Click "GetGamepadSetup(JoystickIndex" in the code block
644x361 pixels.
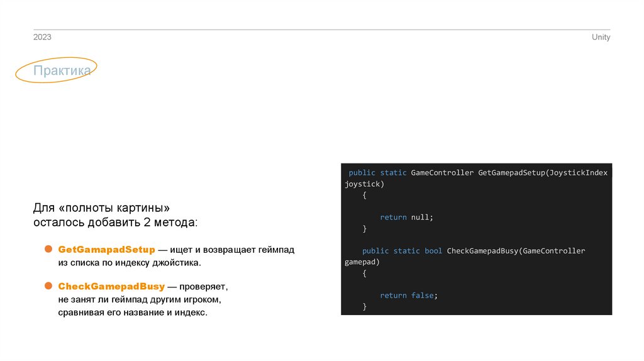tap(543, 172)
